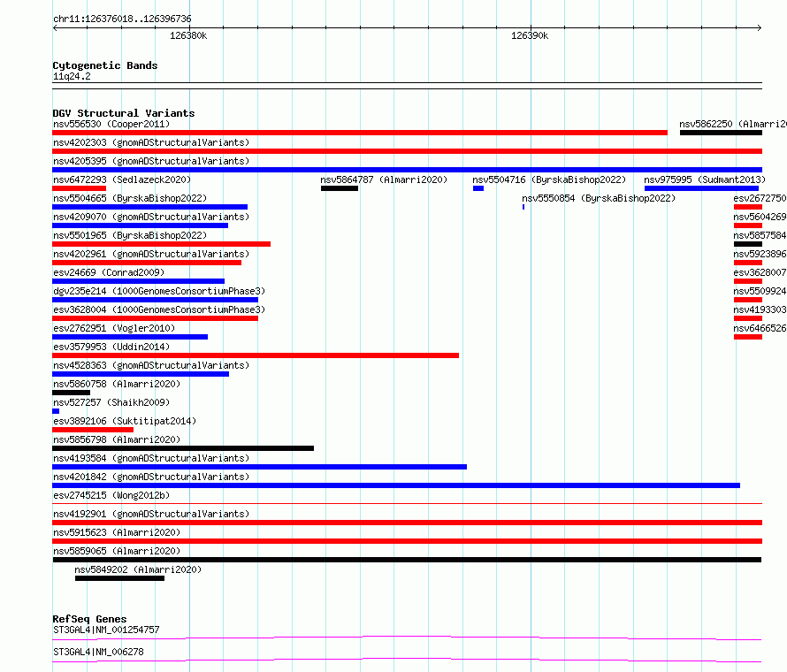787x672 pixels.
Task: Open nsv4193584 (gnomADStructuralVariants) label
Action: tap(151, 458)
